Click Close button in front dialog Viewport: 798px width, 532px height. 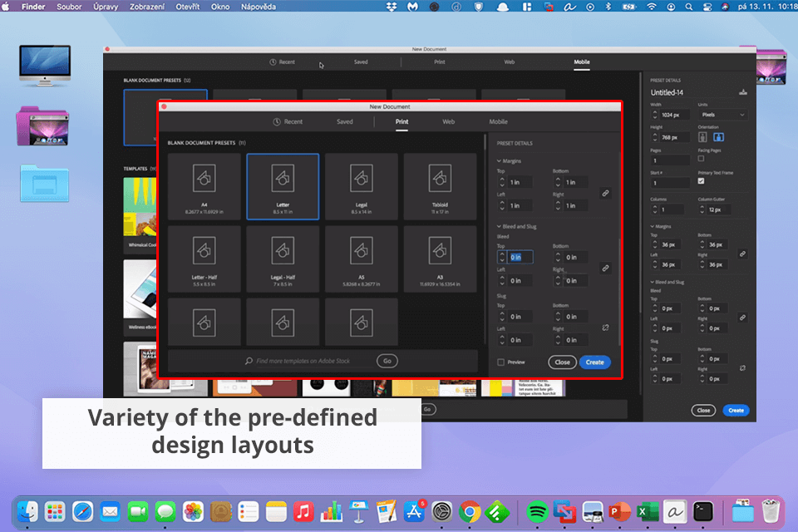point(563,362)
